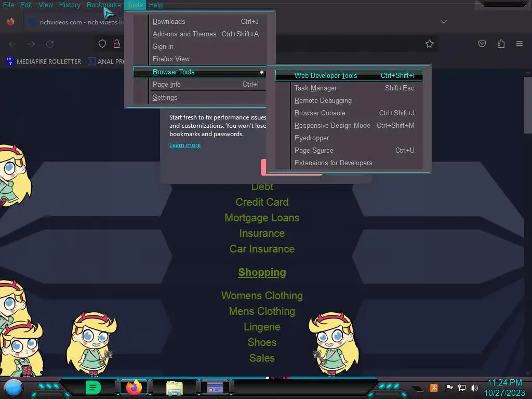Open the Womens Clothing link
Viewport: 532px width, 399px height.
point(262,296)
